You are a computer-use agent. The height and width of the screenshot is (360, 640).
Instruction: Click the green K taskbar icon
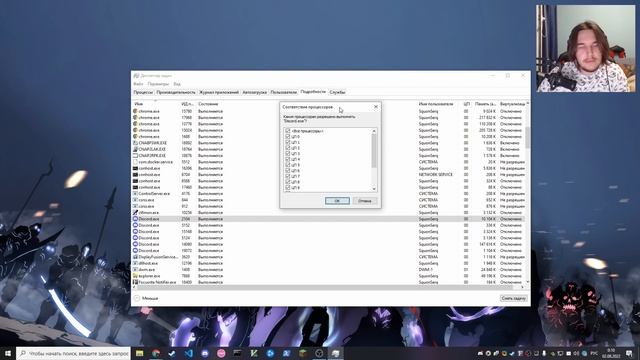point(254,353)
